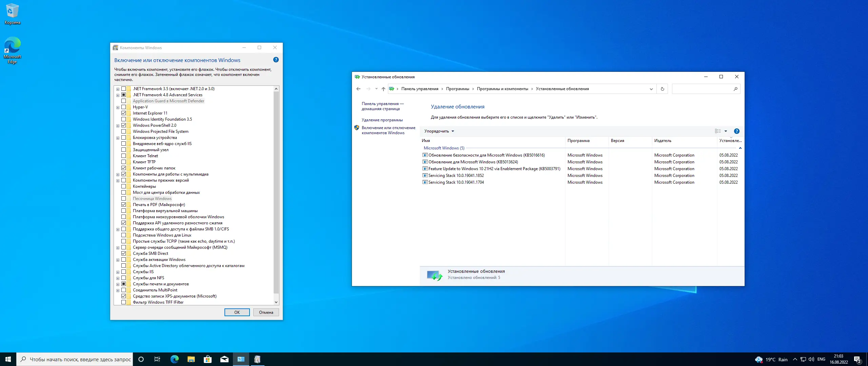Click the back navigation arrow
Viewport: 868px width, 366px height.
click(358, 89)
